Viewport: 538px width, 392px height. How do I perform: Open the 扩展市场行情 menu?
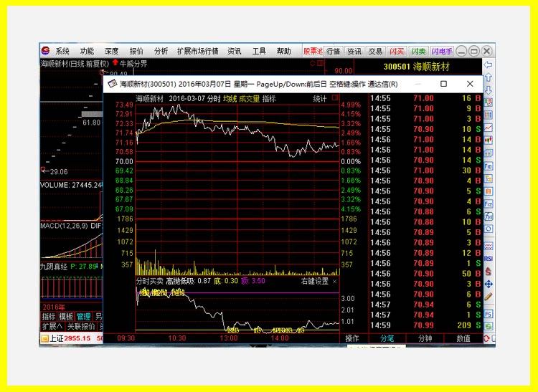click(x=198, y=51)
